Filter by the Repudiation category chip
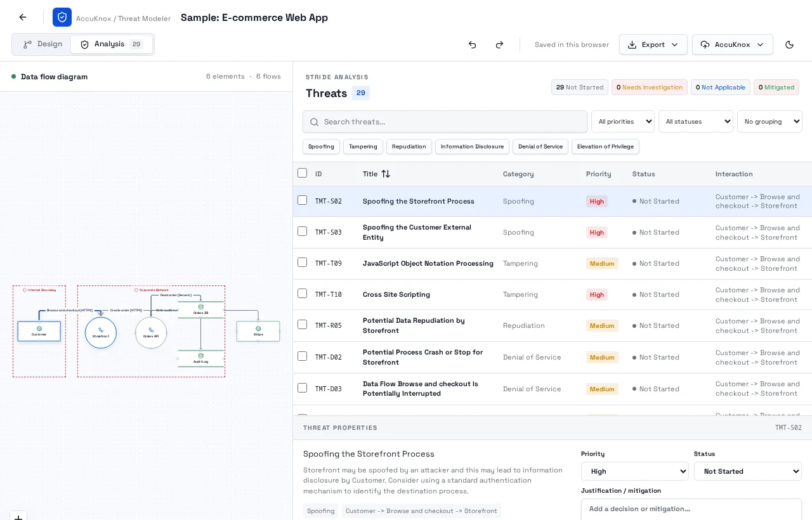This screenshot has width=812, height=520. [409, 146]
